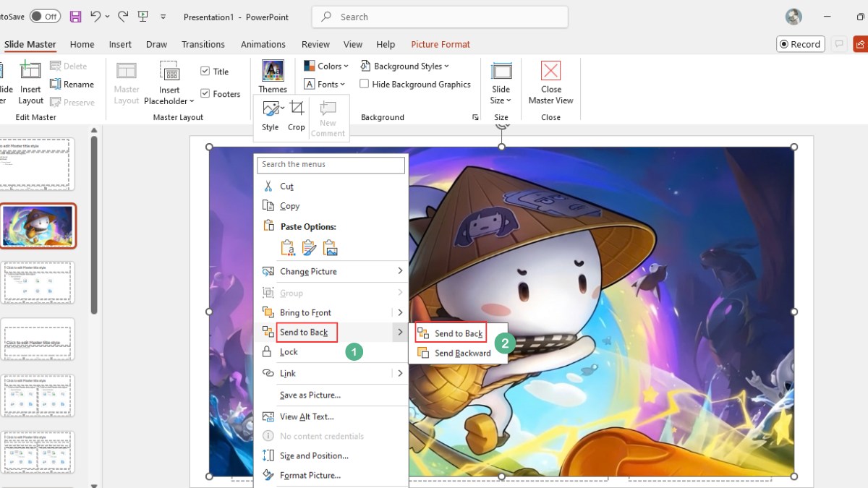Expand the Colors dropdown
Screen dimensions: 868x488
click(326, 66)
